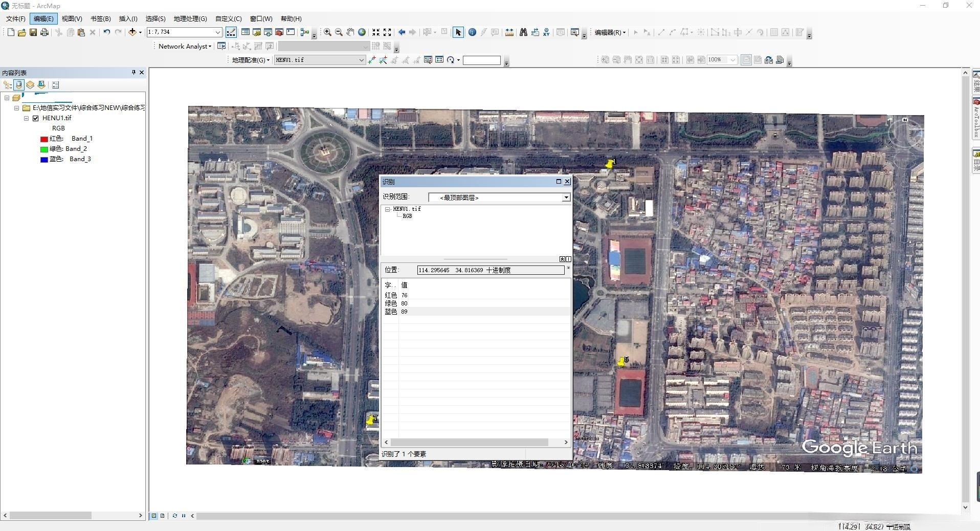Open the 地理配准(G) georeferencing dropdown button
Screen dimensions: 980x531
[251, 60]
